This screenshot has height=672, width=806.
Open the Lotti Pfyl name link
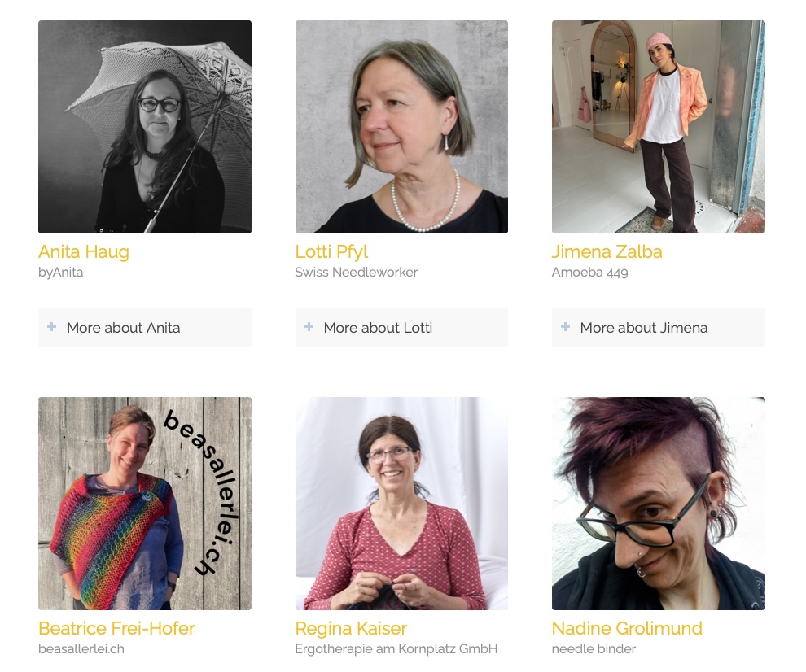(331, 252)
